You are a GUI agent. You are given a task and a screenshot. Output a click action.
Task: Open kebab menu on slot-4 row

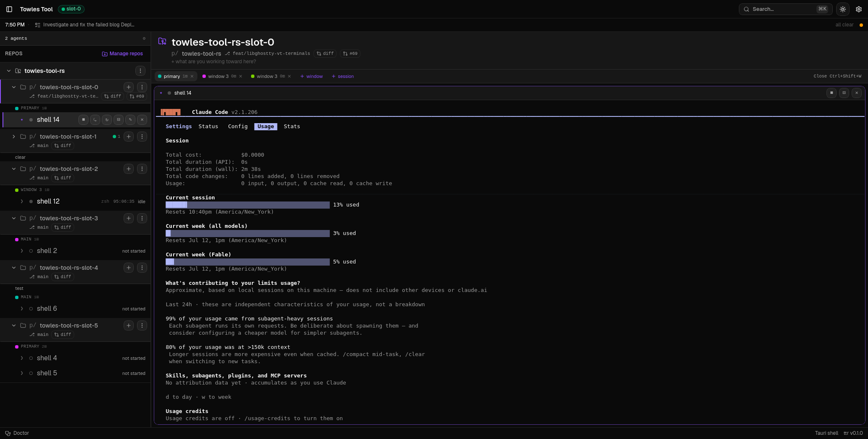click(142, 268)
